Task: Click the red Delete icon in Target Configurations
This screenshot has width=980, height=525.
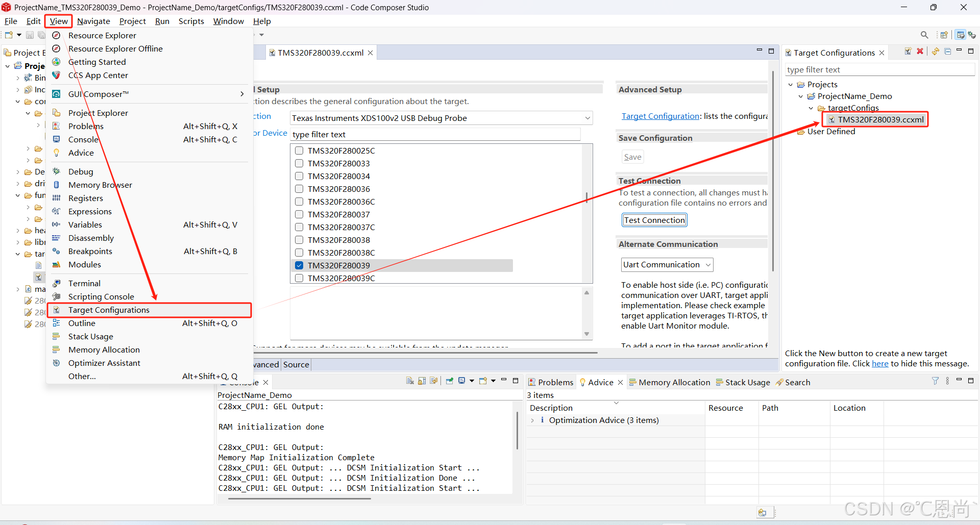Action: (x=920, y=52)
